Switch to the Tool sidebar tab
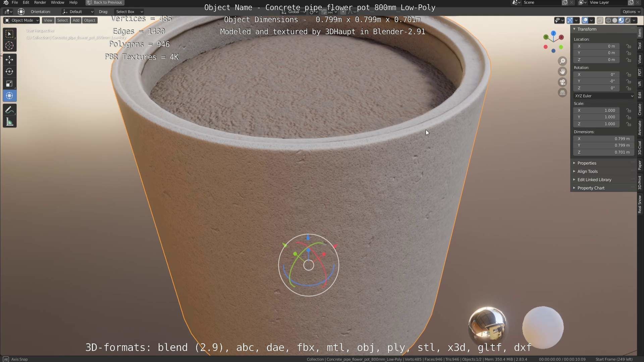 (x=640, y=46)
